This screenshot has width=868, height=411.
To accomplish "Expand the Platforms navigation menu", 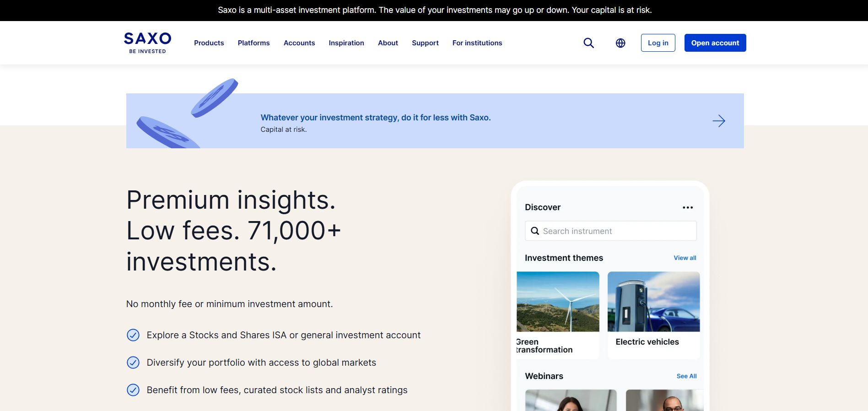I will [253, 43].
